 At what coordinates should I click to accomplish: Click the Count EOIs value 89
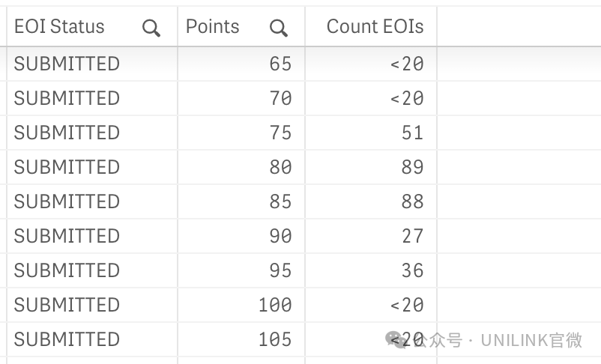coord(412,167)
